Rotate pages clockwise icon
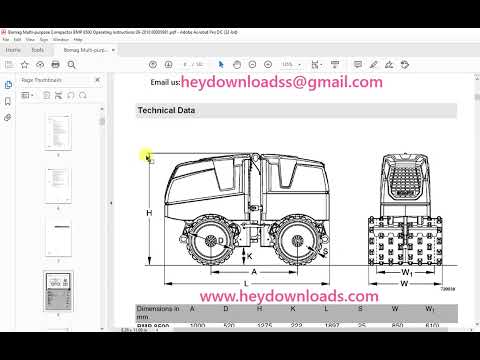 (83, 96)
